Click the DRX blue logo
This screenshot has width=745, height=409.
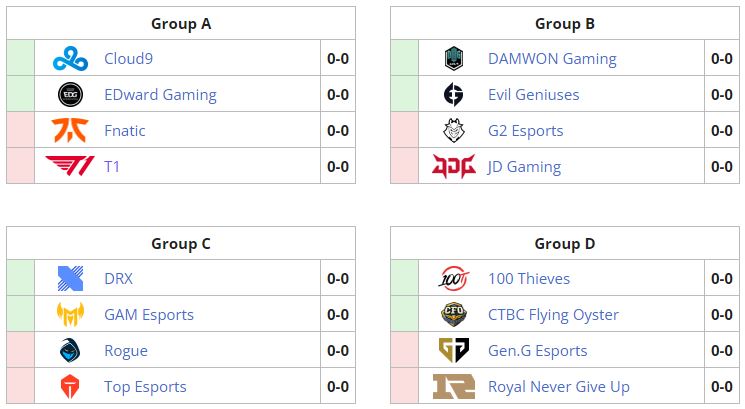(70, 279)
